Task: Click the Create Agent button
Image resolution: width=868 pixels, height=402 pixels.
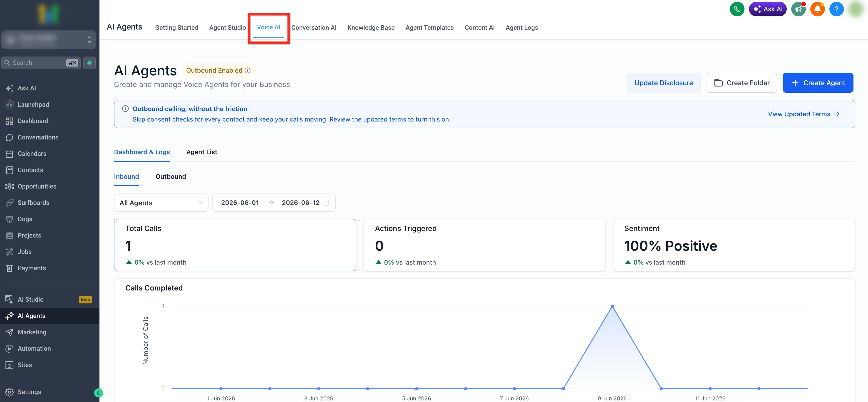Action: tap(817, 82)
